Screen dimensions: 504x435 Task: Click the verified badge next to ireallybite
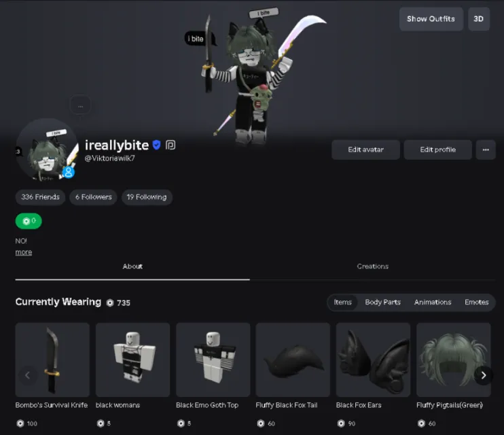point(156,145)
